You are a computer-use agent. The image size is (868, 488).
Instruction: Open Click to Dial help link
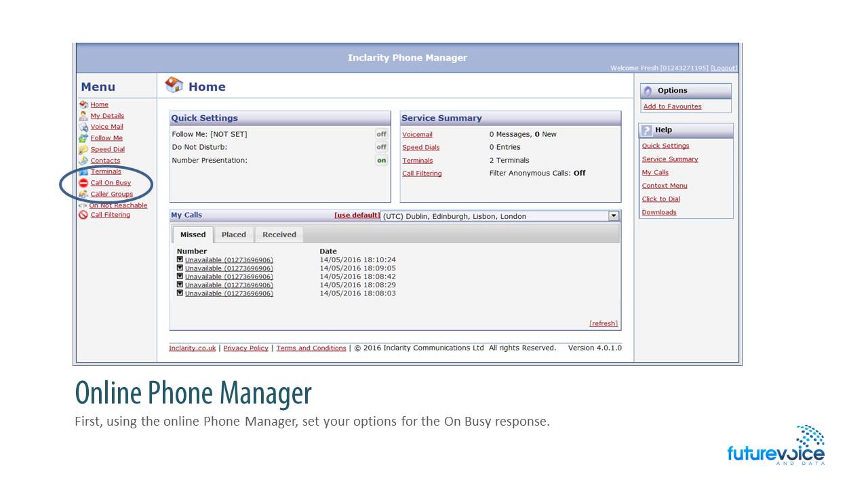pos(661,199)
